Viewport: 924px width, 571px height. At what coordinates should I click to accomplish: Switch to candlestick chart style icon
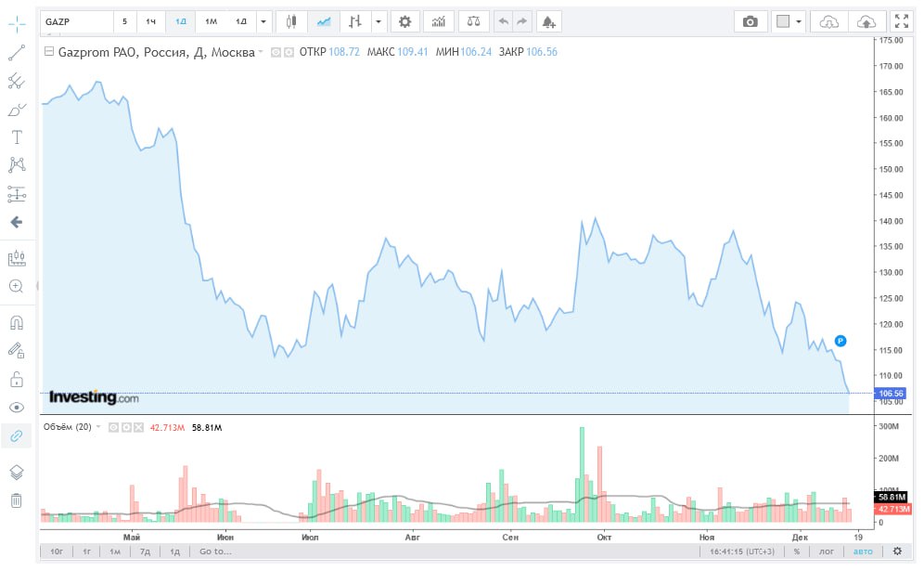pos(291,21)
